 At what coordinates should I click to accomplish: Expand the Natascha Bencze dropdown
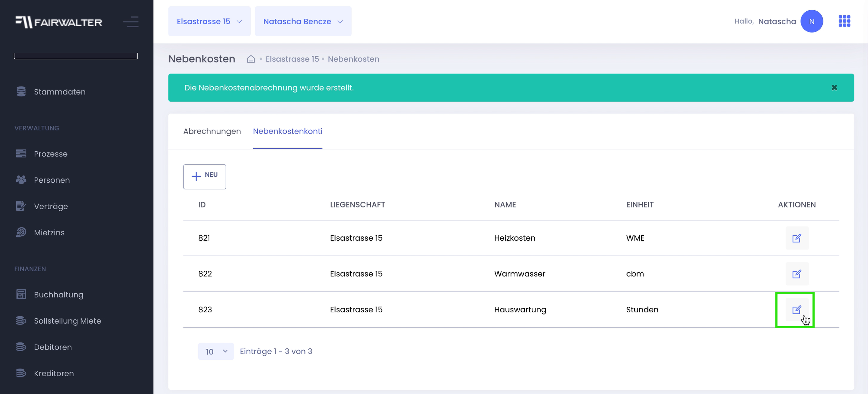click(303, 21)
